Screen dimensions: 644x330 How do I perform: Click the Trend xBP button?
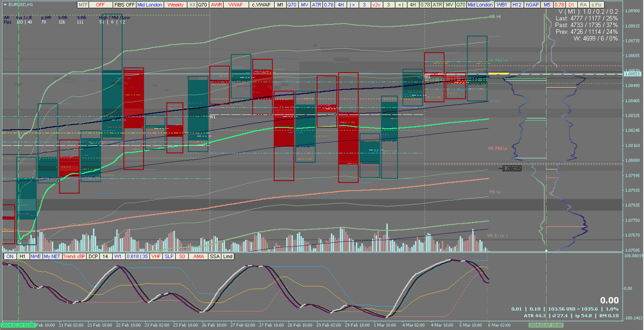point(74,256)
